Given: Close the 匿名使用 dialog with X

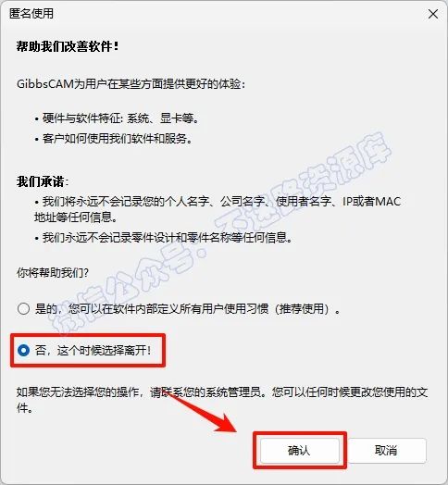Looking at the screenshot, I should click(x=433, y=14).
